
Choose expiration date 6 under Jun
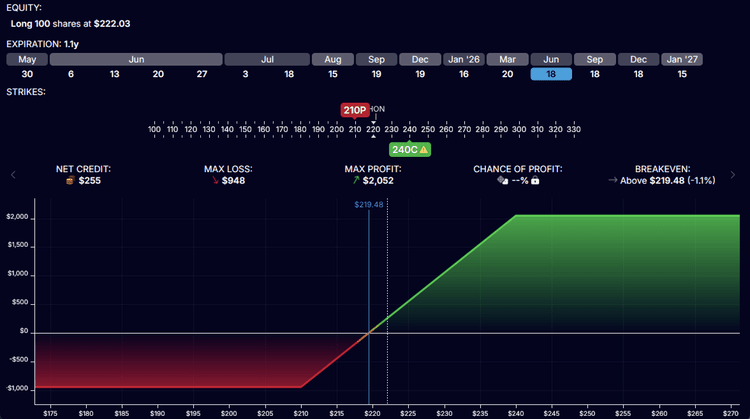click(x=71, y=74)
